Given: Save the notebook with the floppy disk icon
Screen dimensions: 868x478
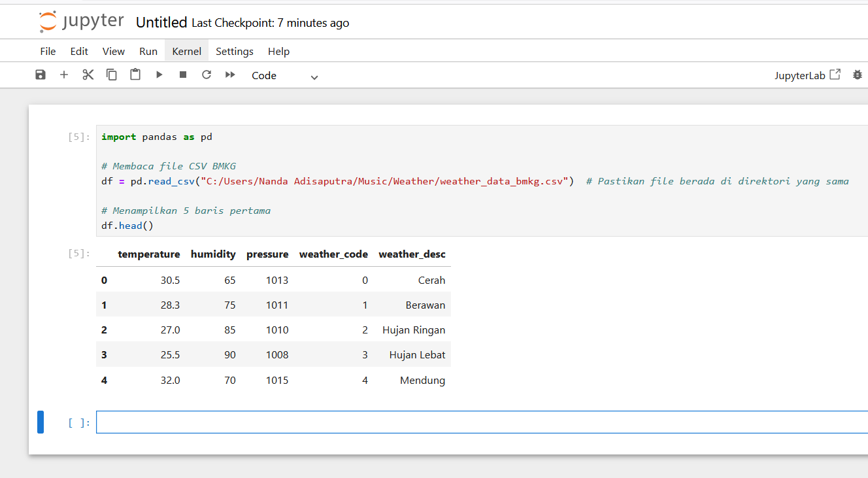Looking at the screenshot, I should point(41,75).
